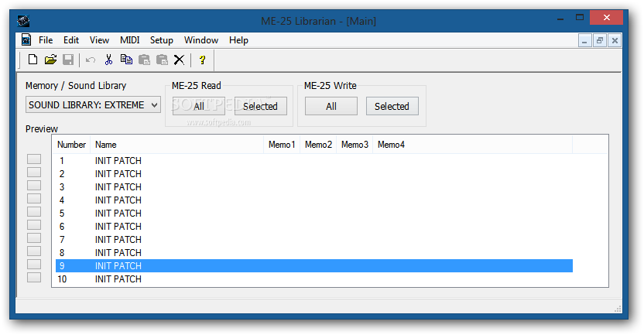Select INIT PATCH in row 4
Image resolution: width=644 pixels, height=335 pixels.
click(118, 200)
